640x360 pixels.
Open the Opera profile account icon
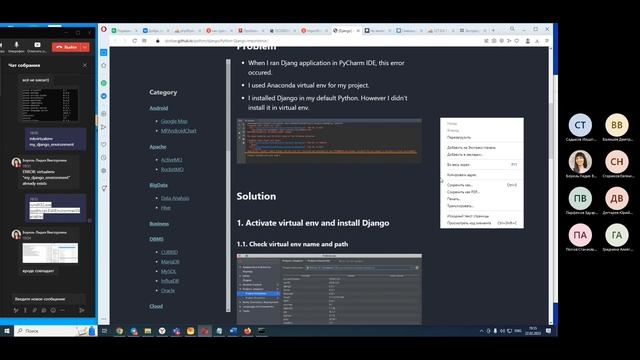(x=528, y=41)
